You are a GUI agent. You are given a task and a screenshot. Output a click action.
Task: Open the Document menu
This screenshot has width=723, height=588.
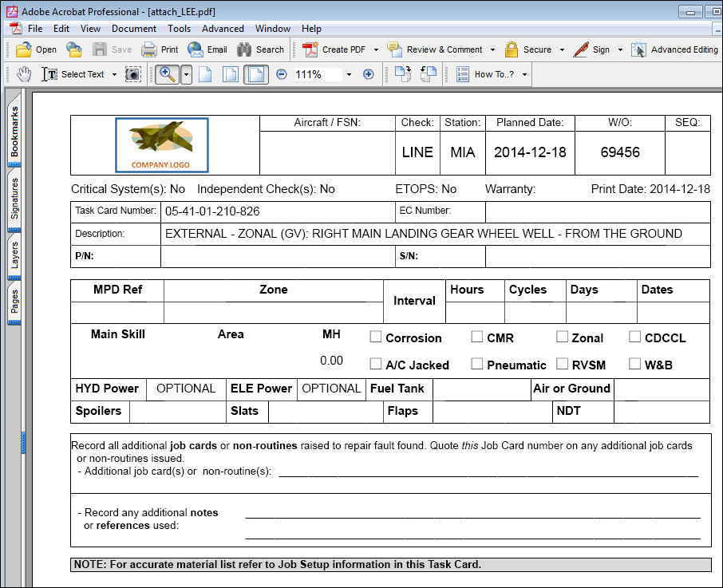pos(134,29)
